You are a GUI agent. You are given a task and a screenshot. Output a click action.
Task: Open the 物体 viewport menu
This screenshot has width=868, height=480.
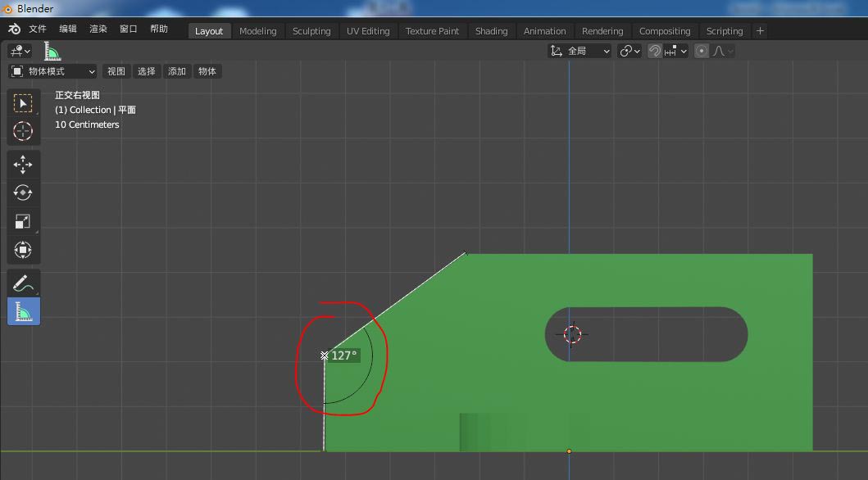coord(207,71)
